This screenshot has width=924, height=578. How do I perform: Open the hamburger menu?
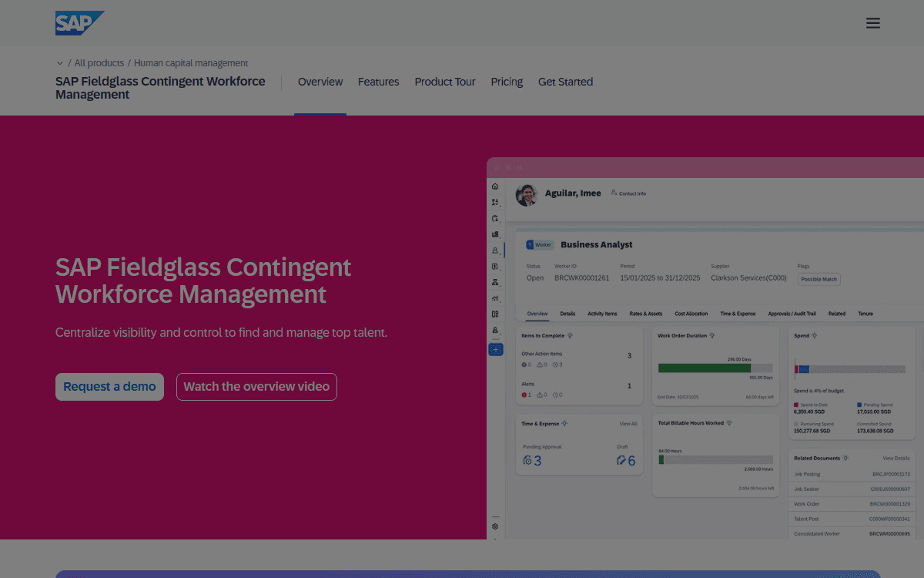tap(872, 23)
